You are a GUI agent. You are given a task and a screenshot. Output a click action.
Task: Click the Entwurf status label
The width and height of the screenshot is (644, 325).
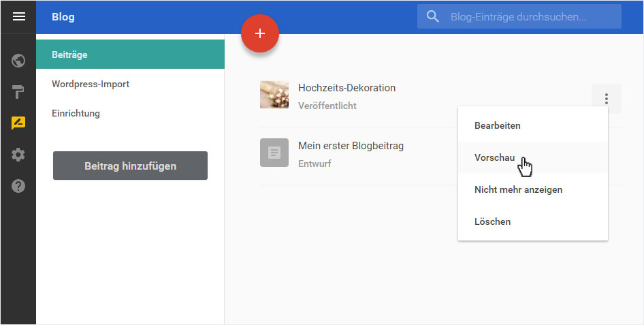coord(315,164)
